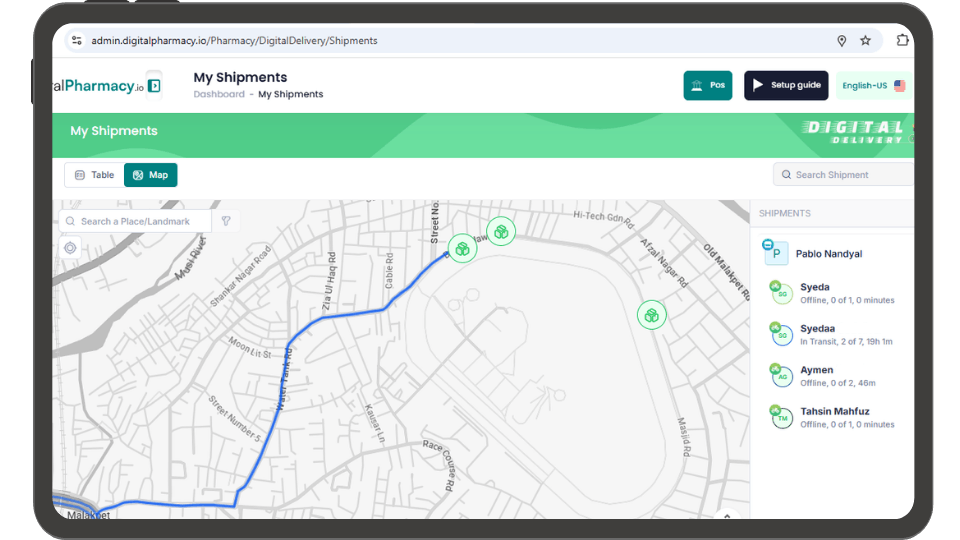Select the Map view tab
Image resolution: width=960 pixels, height=540 pixels.
click(150, 175)
